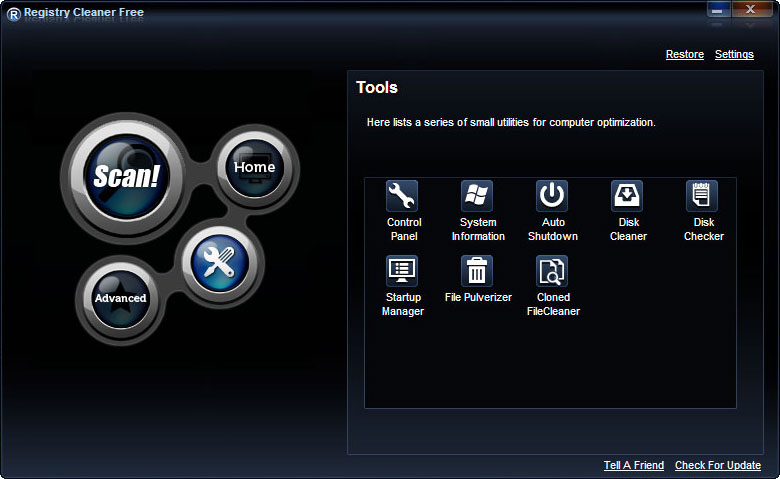Launch the File Pulverizer utility
Screen dimensions: 780x479
(477, 271)
